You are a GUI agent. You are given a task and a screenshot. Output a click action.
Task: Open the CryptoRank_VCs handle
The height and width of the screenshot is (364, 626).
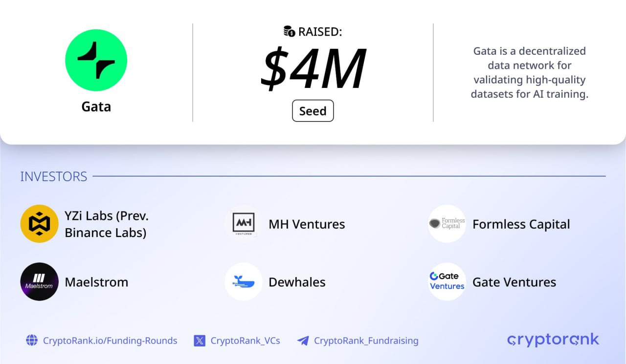246,341
